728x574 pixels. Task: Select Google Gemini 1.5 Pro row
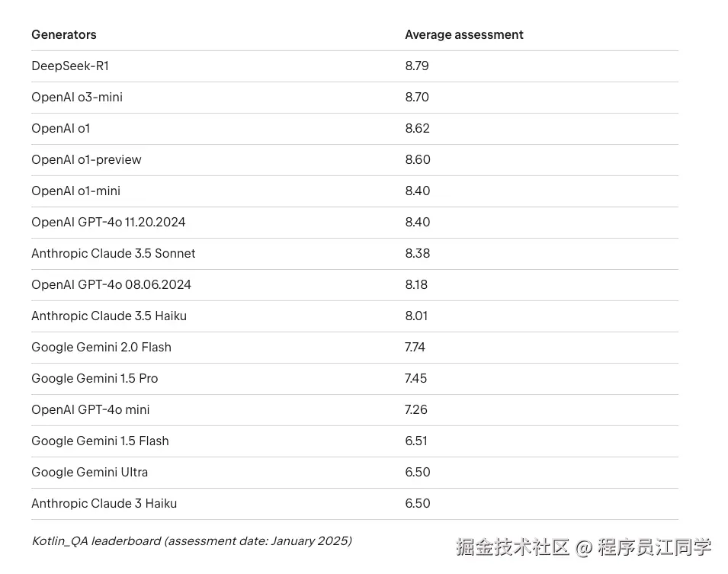click(x=354, y=379)
